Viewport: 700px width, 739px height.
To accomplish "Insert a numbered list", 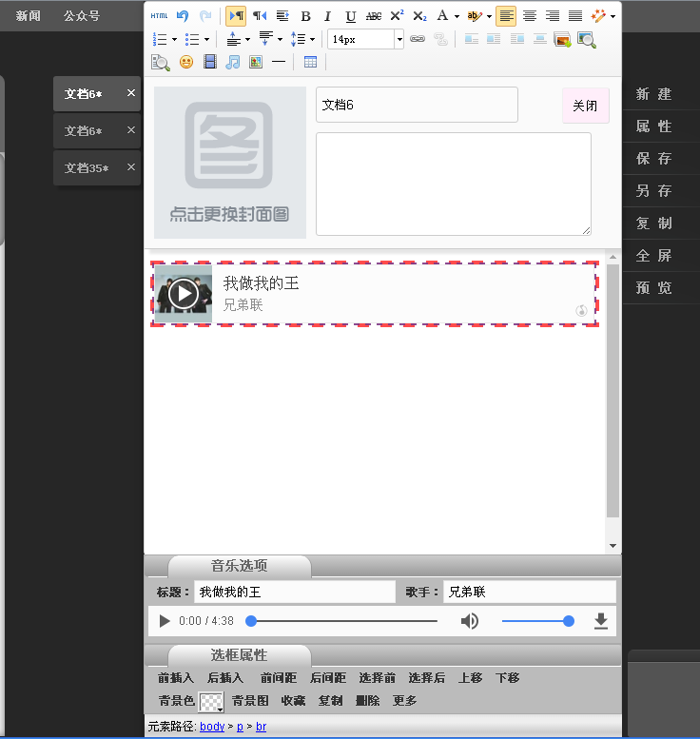I will coord(160,39).
